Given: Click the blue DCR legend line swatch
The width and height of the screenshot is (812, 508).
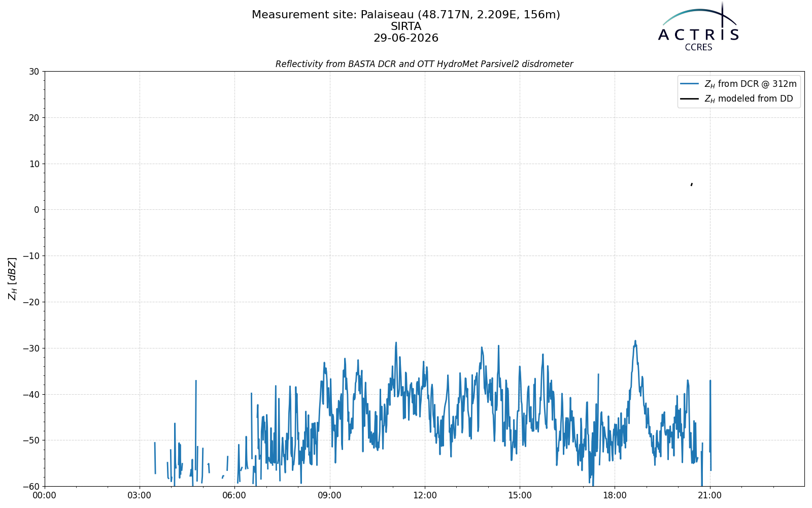Looking at the screenshot, I should (690, 84).
